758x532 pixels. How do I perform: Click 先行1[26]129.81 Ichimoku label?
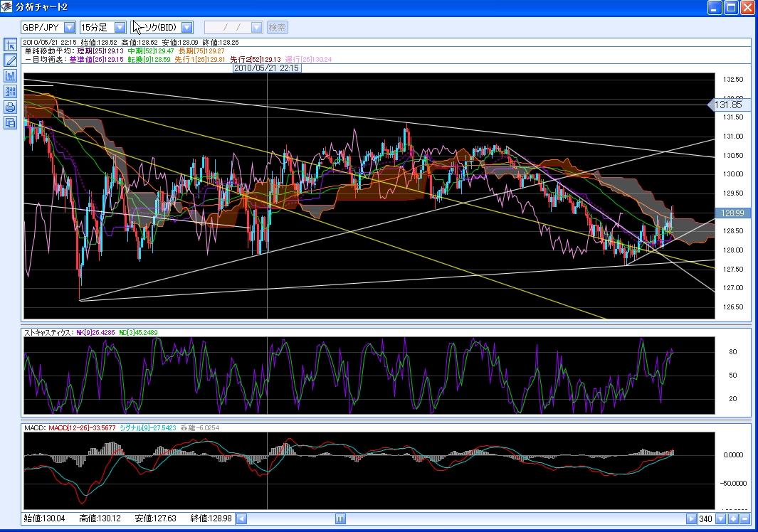[200, 60]
